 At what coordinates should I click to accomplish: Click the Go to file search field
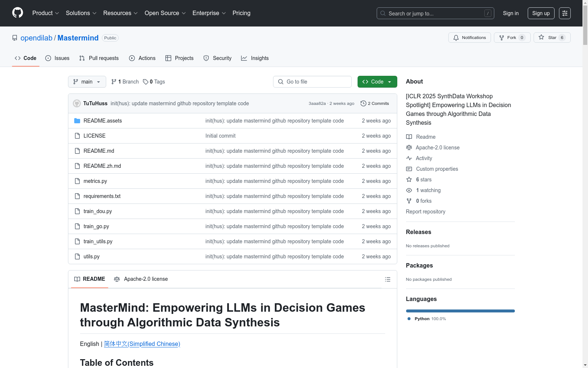tap(312, 82)
